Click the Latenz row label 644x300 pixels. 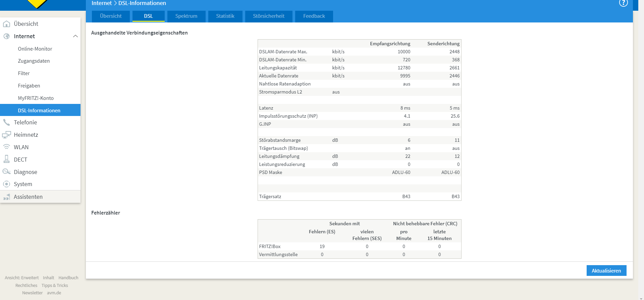266,108
